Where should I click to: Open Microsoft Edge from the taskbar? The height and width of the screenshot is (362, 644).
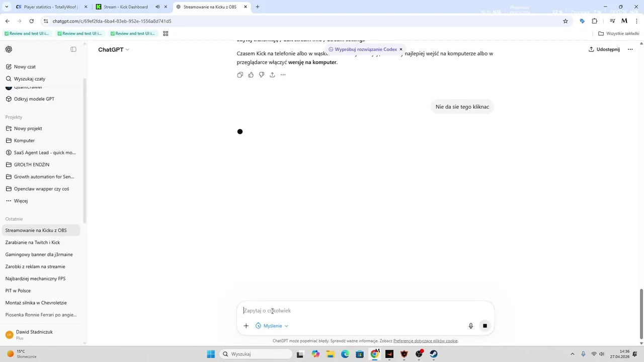345,354
